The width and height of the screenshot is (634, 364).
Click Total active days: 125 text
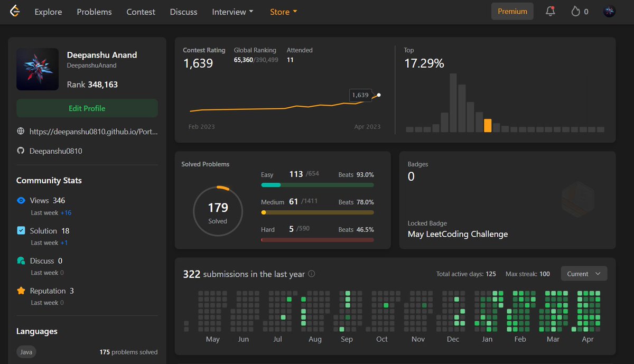(x=466, y=274)
